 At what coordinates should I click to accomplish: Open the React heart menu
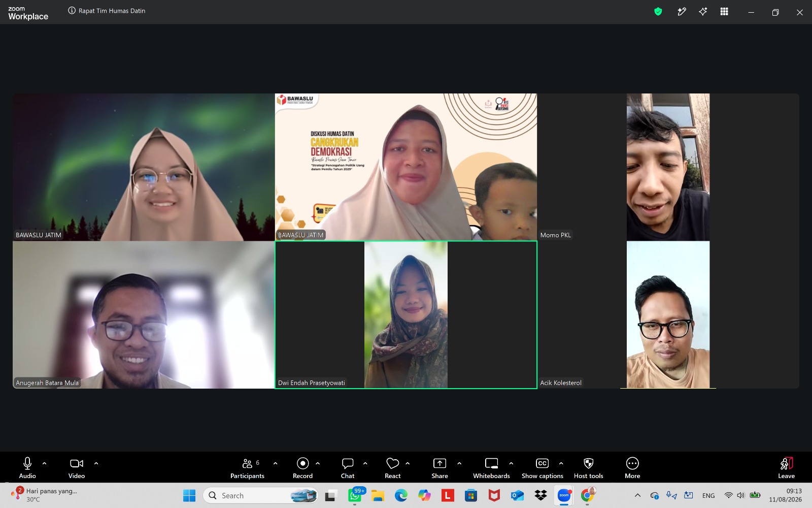point(392,467)
